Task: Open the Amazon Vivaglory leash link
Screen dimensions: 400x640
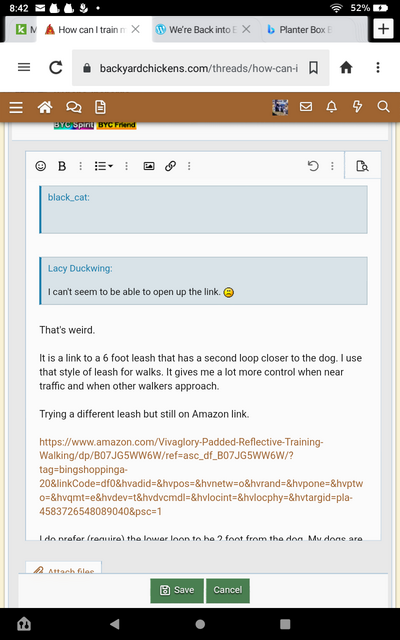Action: (x=201, y=476)
